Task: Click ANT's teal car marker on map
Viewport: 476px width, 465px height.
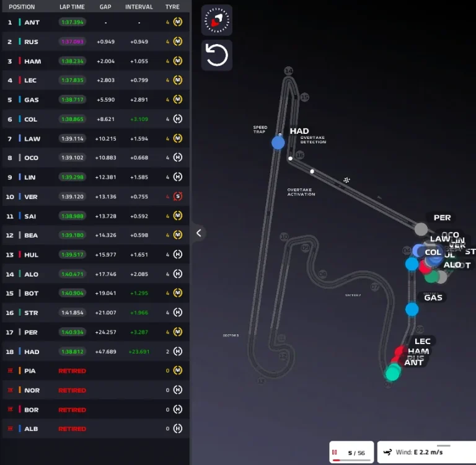Action: point(392,374)
